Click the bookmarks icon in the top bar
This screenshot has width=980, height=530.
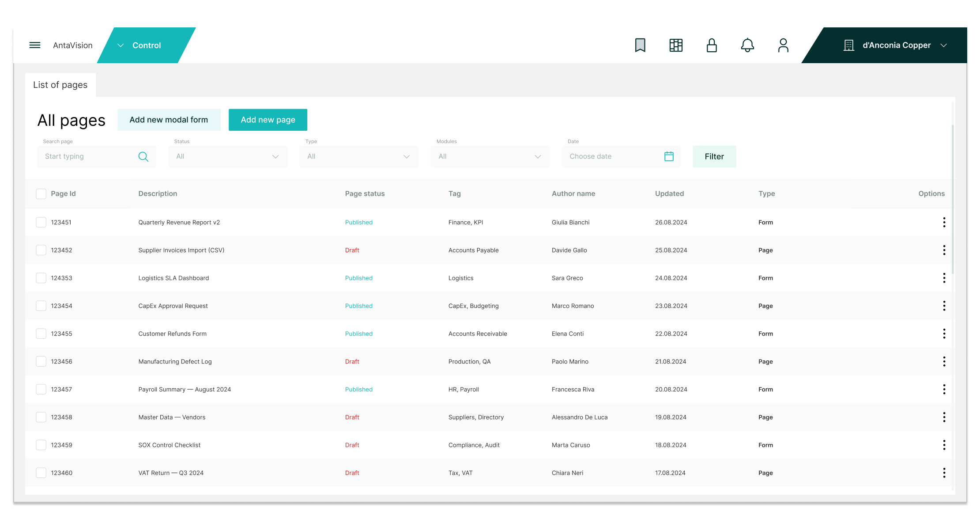tap(640, 45)
